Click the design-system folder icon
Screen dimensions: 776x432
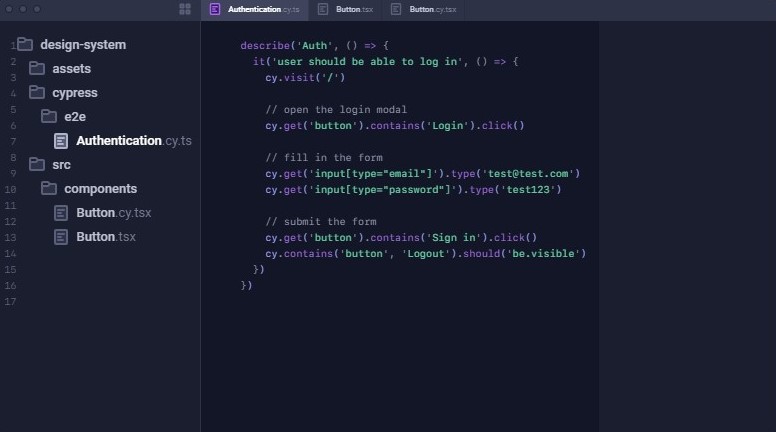pyautogui.click(x=25, y=45)
